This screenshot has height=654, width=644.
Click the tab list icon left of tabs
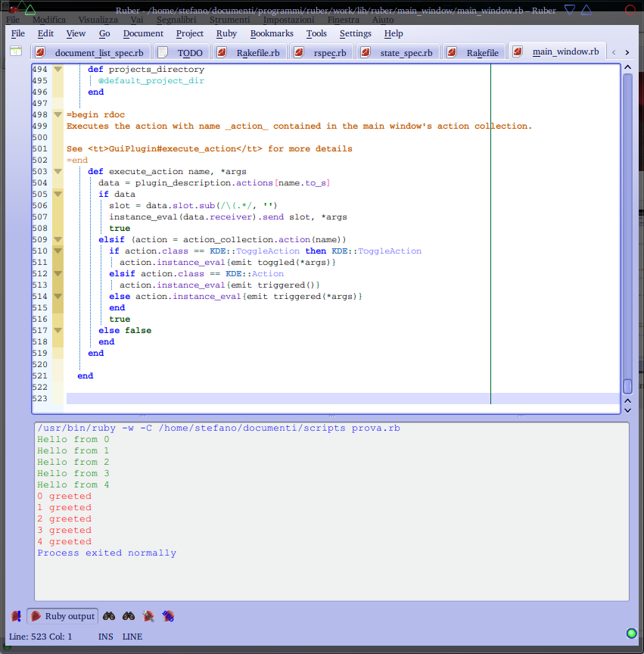tap(16, 51)
